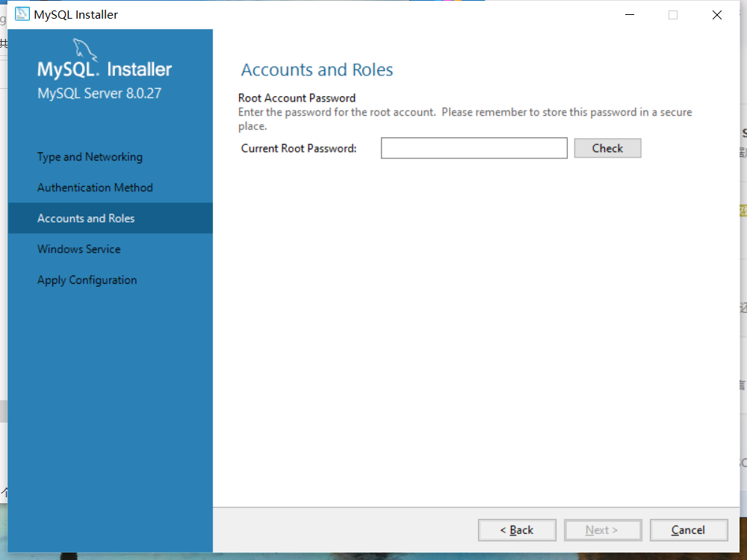Close the MySQL Installer window
The width and height of the screenshot is (747, 560).
[x=716, y=15]
